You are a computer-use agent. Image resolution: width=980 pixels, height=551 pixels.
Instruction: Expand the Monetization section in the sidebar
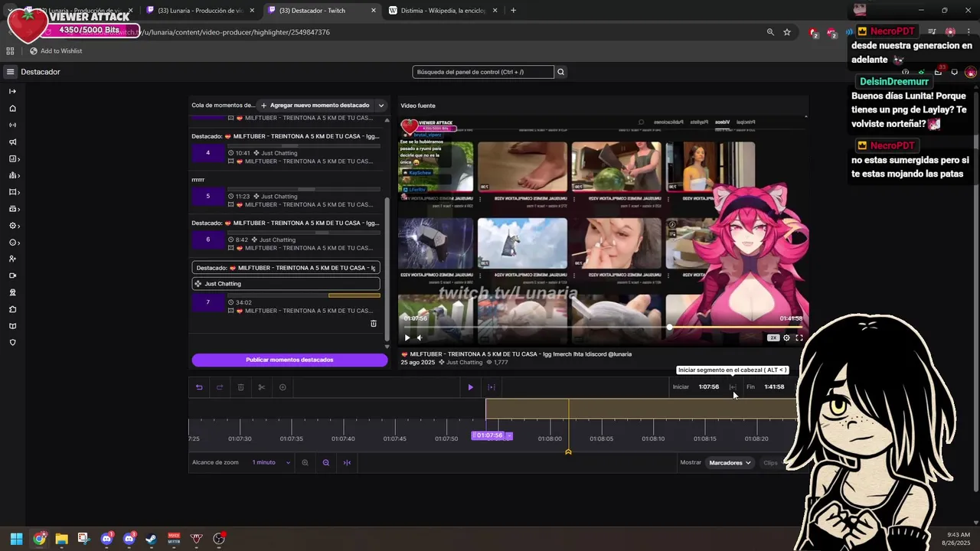(x=14, y=209)
